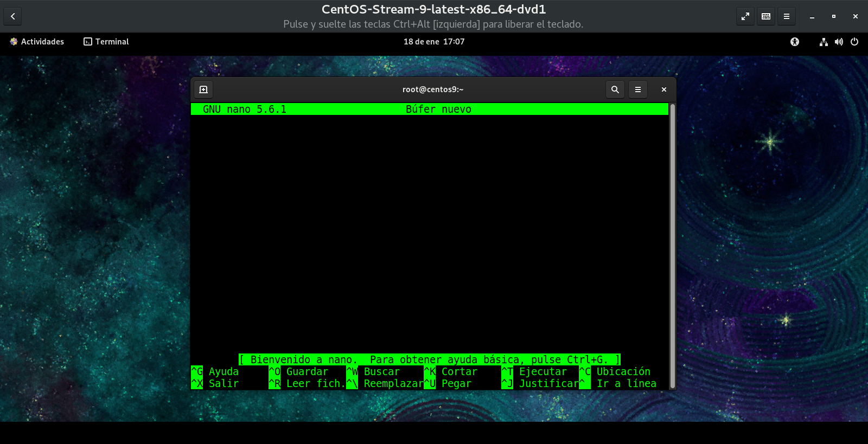Viewport: 868px width, 444px height.
Task: Click the volume speaker icon
Action: point(839,42)
